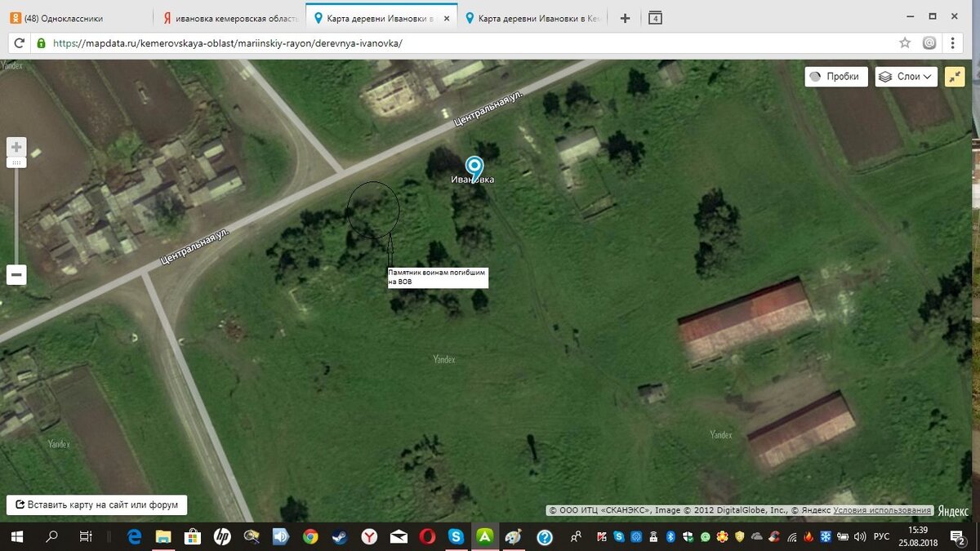
Task: Open Microsoft Store from the taskbar
Action: pos(193,536)
